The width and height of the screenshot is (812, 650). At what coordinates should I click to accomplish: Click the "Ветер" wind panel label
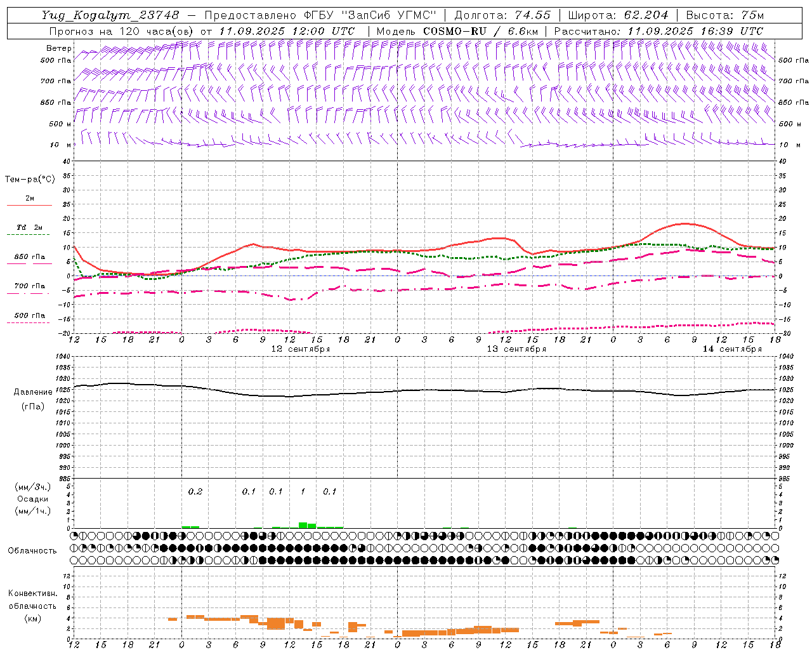coord(59,48)
